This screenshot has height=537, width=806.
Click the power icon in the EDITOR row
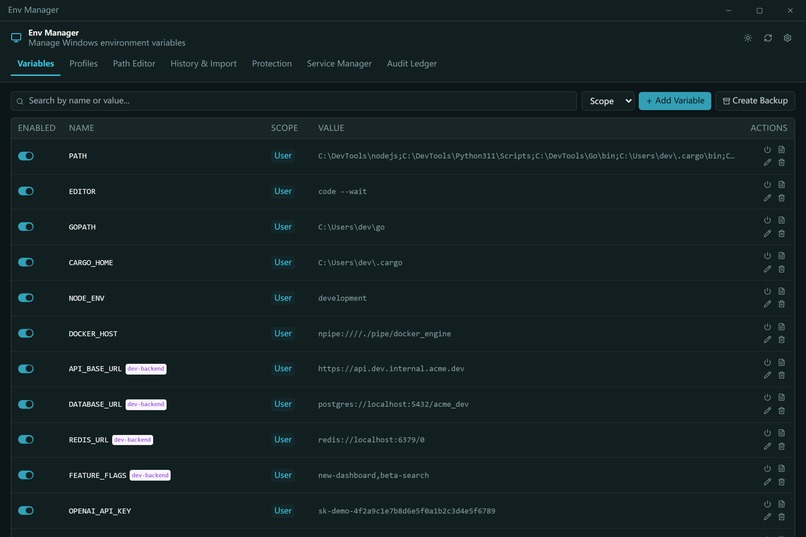767,184
